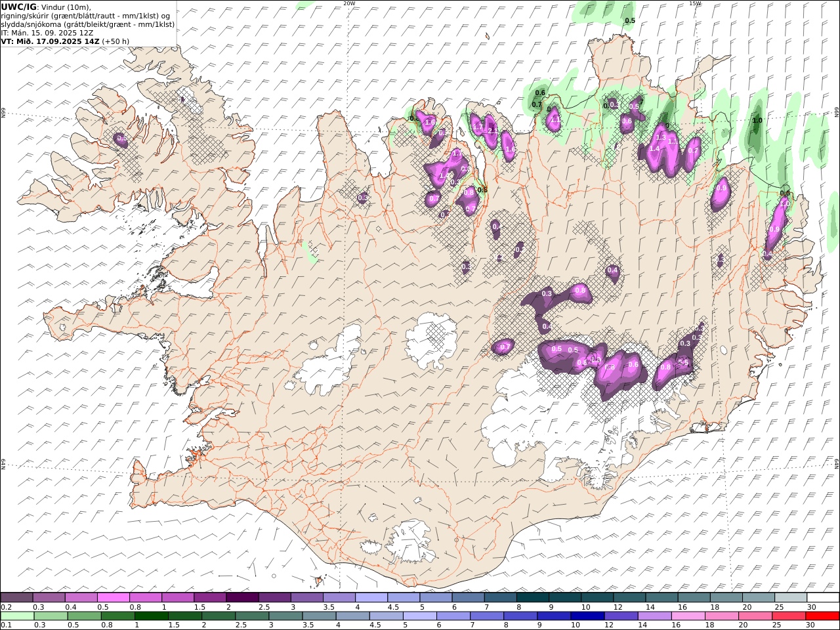Click the light pink rain swatch starting at 16
Viewport: 840px width, 630px height.
click(x=687, y=616)
